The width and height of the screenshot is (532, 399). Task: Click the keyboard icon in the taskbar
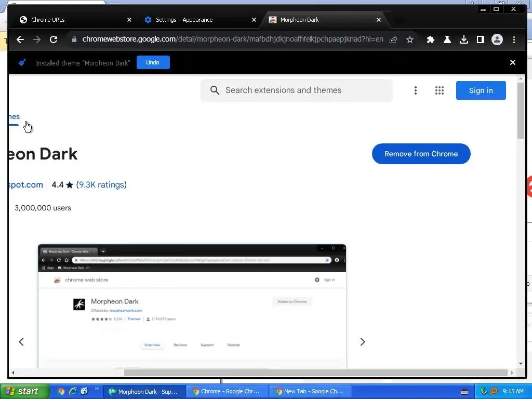[x=464, y=392]
